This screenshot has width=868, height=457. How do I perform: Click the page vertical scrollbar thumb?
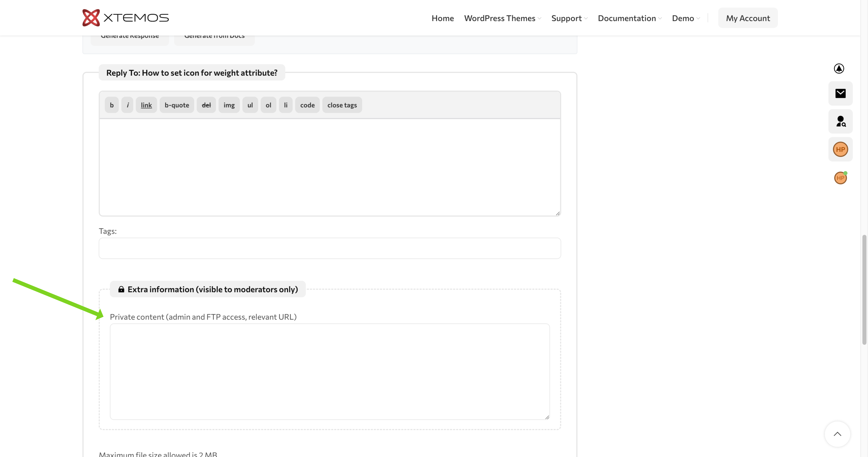pyautogui.click(x=864, y=290)
